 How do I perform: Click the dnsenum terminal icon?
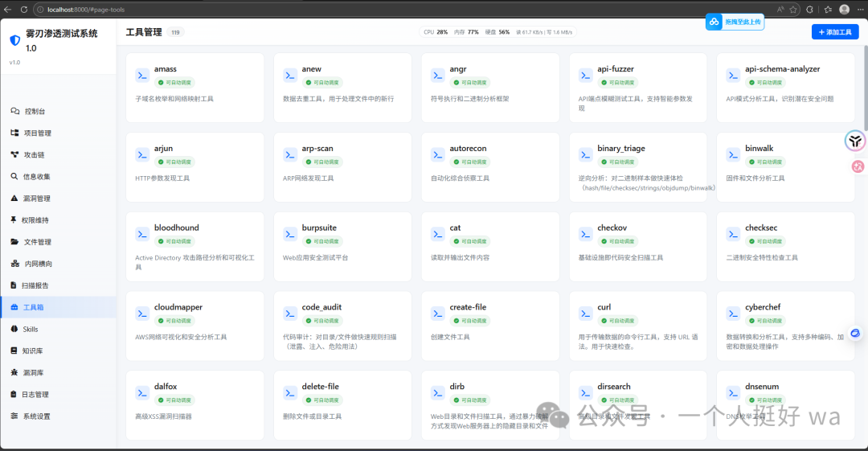coord(734,393)
